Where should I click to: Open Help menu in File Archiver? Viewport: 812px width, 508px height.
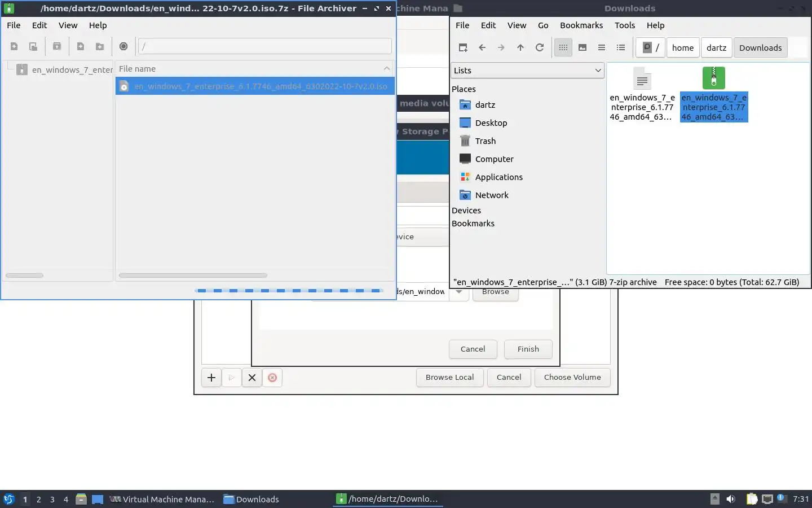click(x=98, y=25)
